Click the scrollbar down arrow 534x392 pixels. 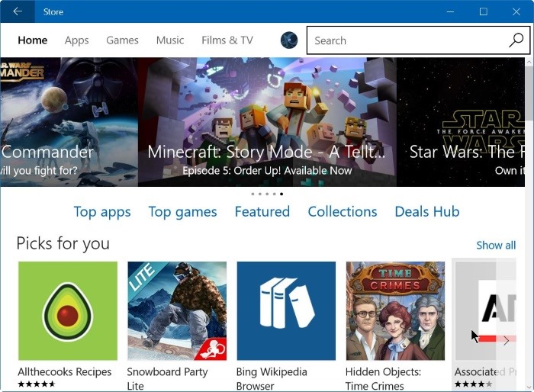(x=529, y=387)
